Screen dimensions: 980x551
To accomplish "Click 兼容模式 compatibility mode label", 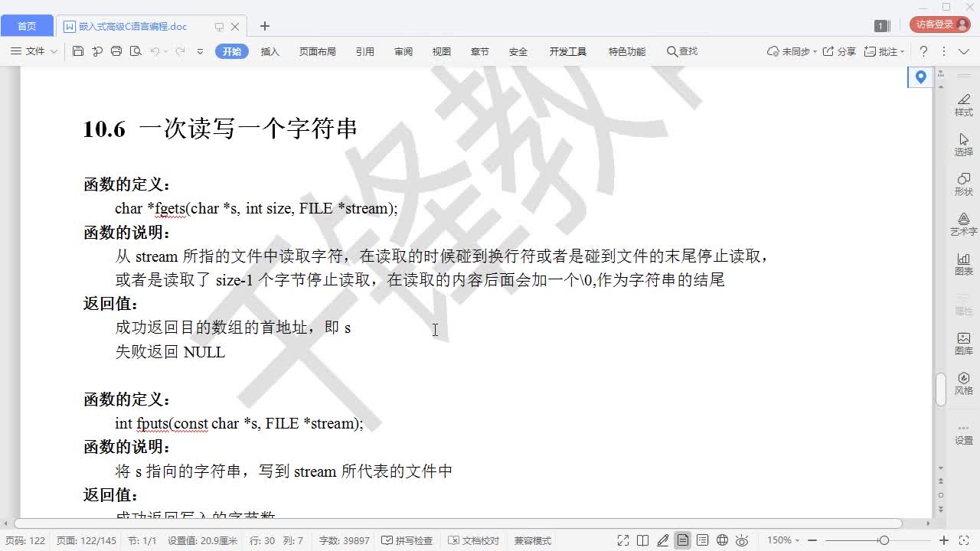I will 532,540.
